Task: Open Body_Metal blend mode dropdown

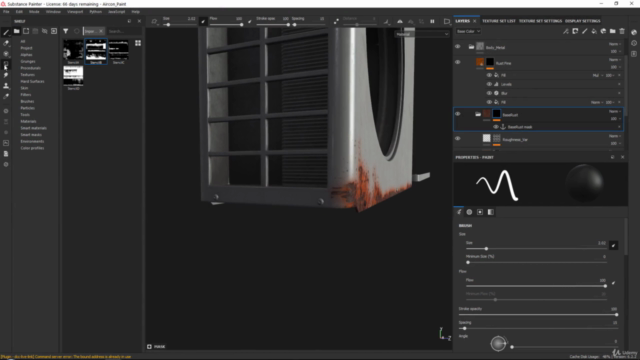Action: pos(615,44)
